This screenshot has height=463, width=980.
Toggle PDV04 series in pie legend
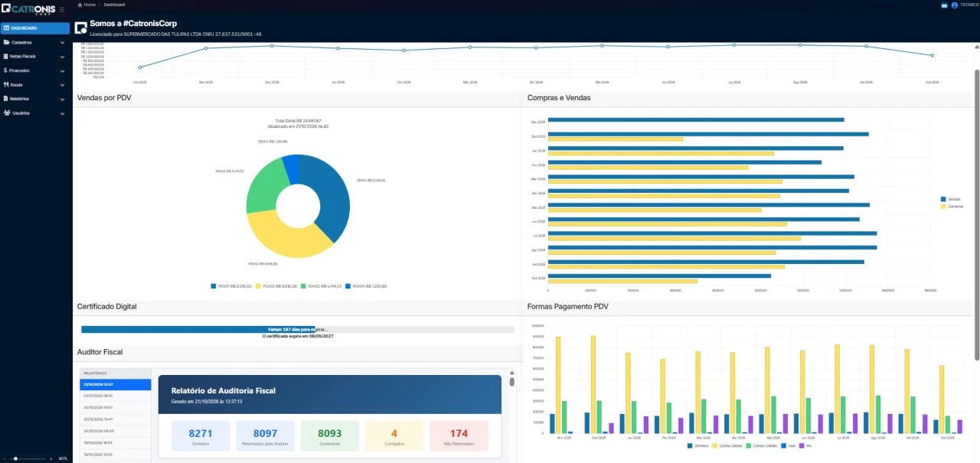[366, 286]
